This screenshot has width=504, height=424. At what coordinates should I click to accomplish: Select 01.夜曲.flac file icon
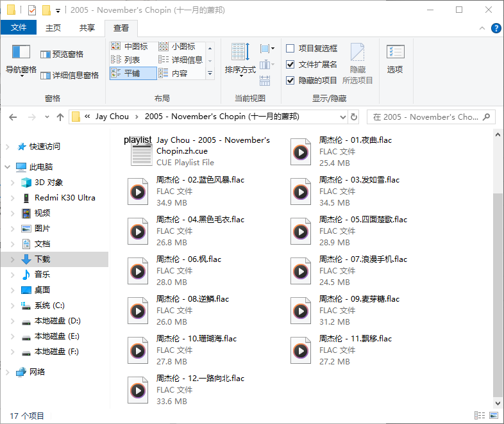click(301, 152)
